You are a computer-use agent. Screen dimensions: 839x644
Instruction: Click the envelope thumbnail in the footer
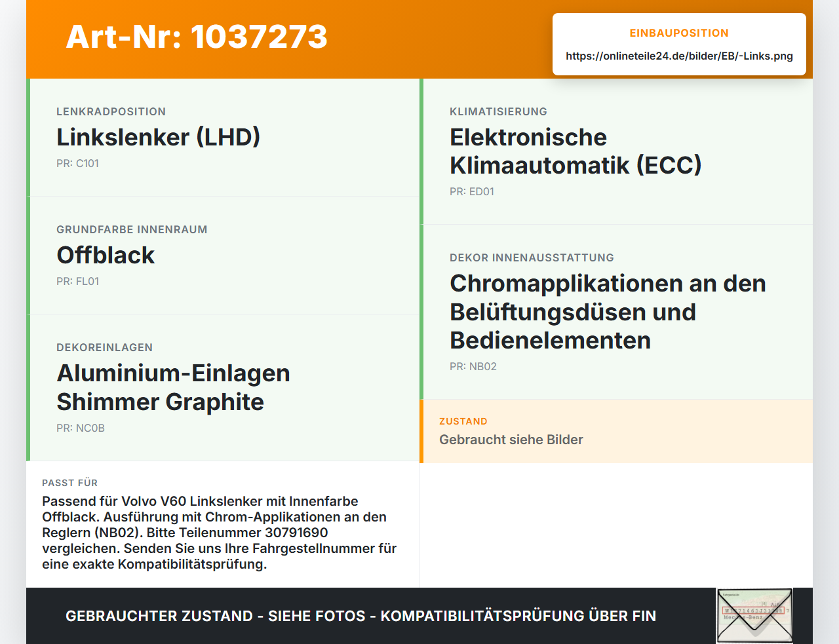coord(754,616)
